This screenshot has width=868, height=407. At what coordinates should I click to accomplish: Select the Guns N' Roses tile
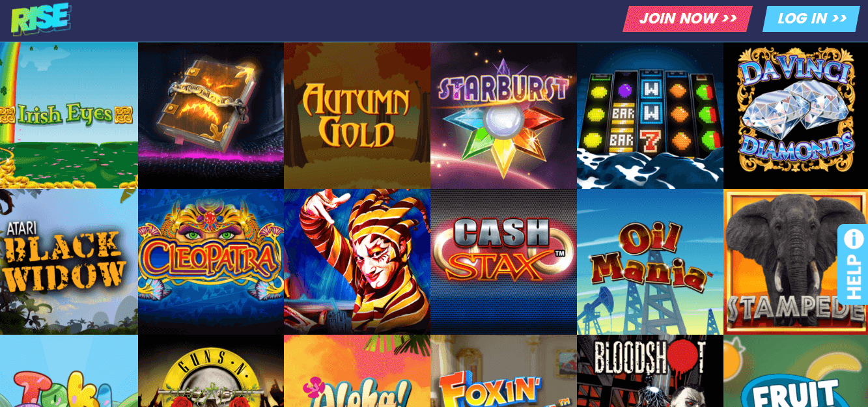pyautogui.click(x=211, y=371)
